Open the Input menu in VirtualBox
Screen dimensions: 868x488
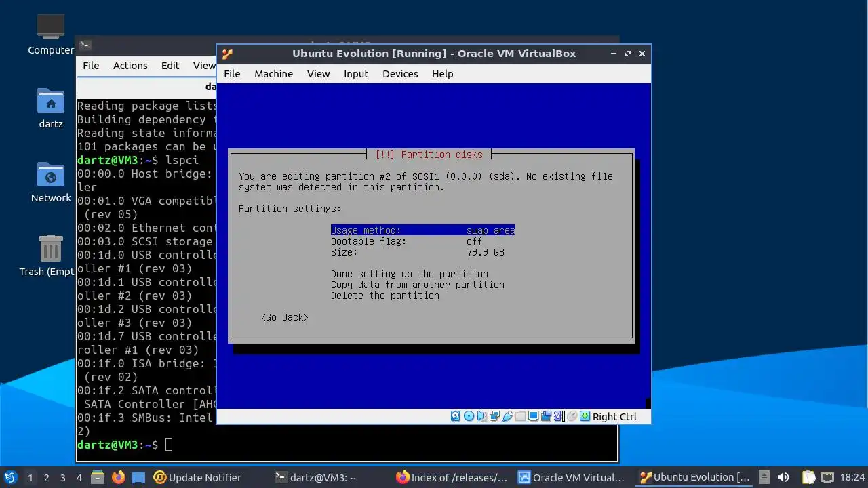(356, 74)
